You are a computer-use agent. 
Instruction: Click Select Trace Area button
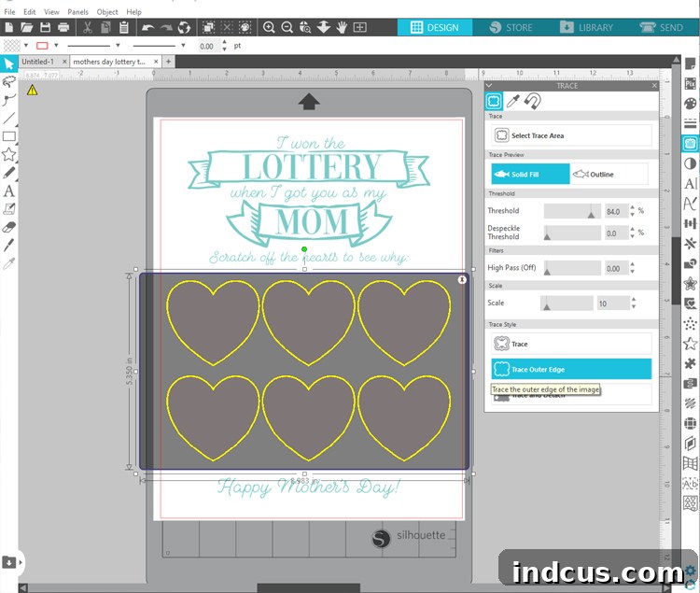click(x=571, y=135)
